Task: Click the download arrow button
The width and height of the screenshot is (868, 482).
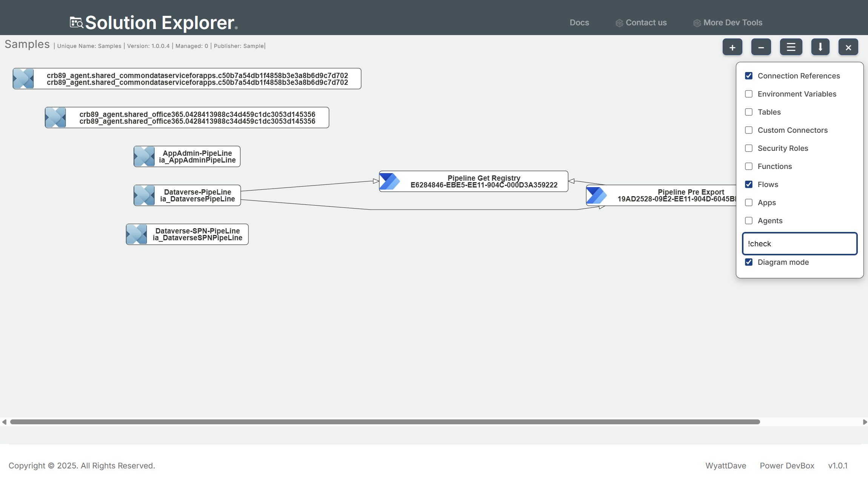Action: 820,47
